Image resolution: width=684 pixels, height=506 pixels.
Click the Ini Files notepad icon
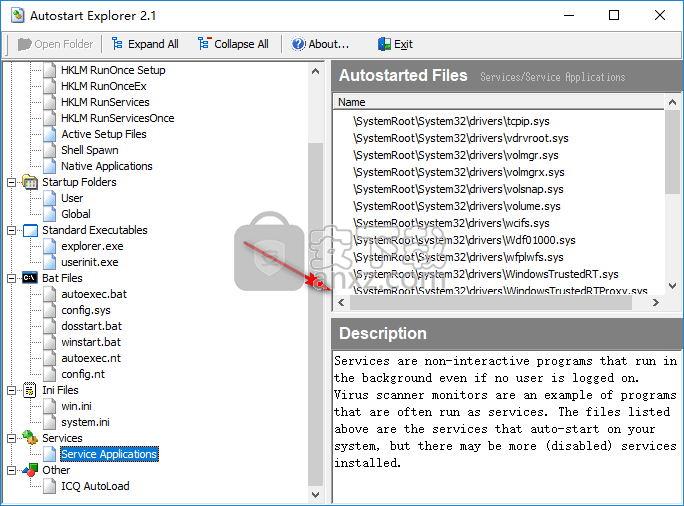pos(30,390)
